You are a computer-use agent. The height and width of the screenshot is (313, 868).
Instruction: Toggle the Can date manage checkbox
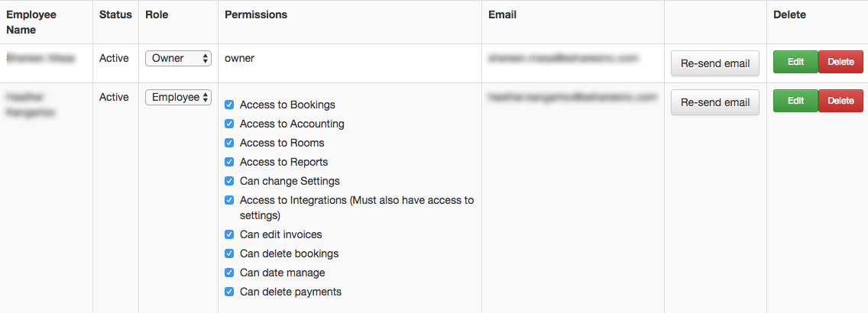[x=229, y=273]
